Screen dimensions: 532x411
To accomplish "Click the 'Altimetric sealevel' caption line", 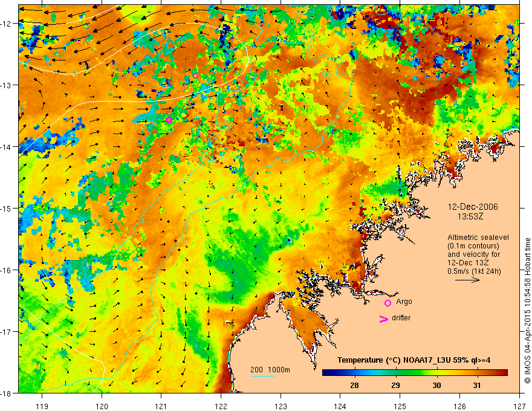I will tap(478, 238).
